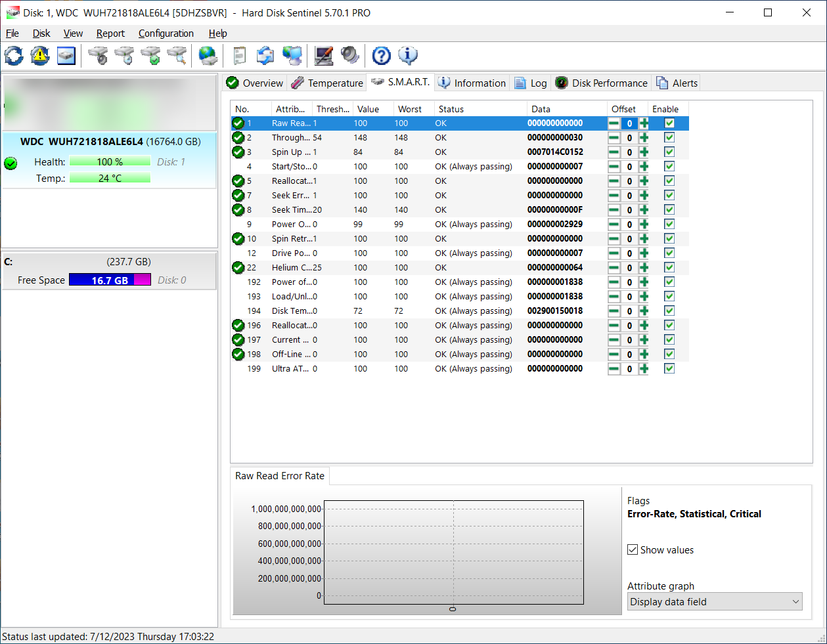Image resolution: width=827 pixels, height=644 pixels.
Task: Open the report document toolbar icon
Action: click(x=240, y=56)
